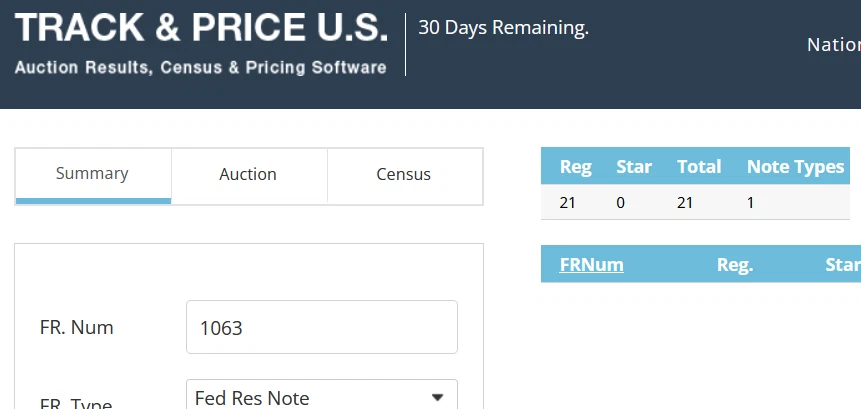The width and height of the screenshot is (861, 409).
Task: Click the FR. Type field label
Action: [x=76, y=402]
